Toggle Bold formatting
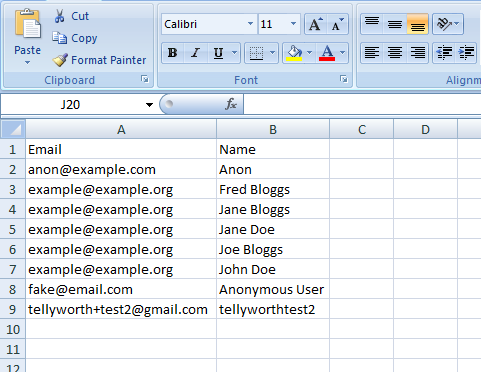The width and height of the screenshot is (481, 372). 173,53
